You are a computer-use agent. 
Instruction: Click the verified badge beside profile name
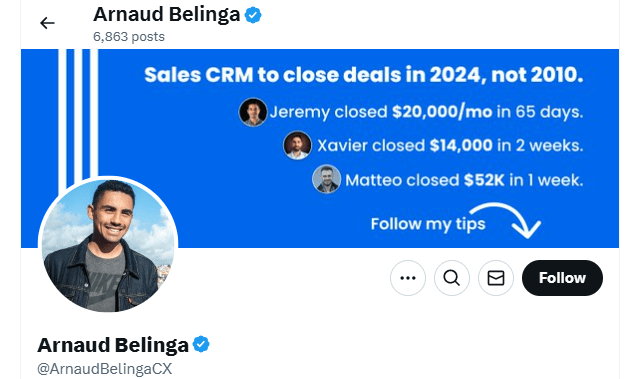coord(201,344)
